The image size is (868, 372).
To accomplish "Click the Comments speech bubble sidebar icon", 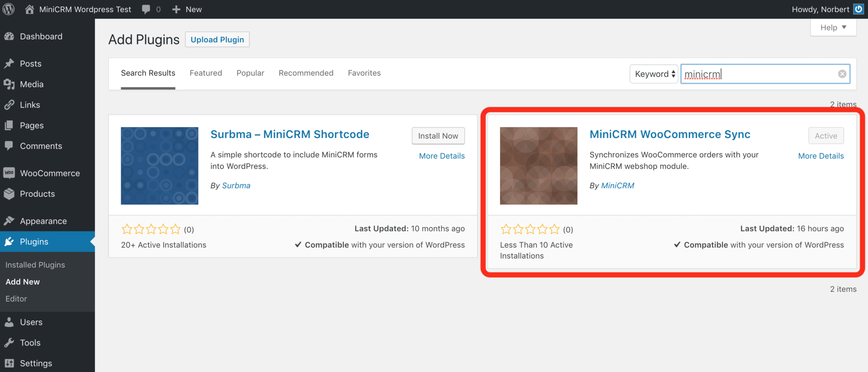I will point(9,146).
